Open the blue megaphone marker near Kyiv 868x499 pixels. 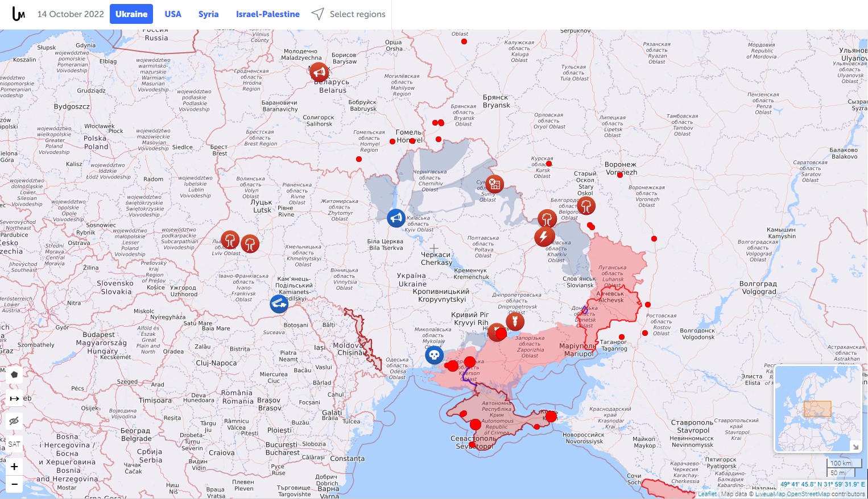pyautogui.click(x=396, y=218)
